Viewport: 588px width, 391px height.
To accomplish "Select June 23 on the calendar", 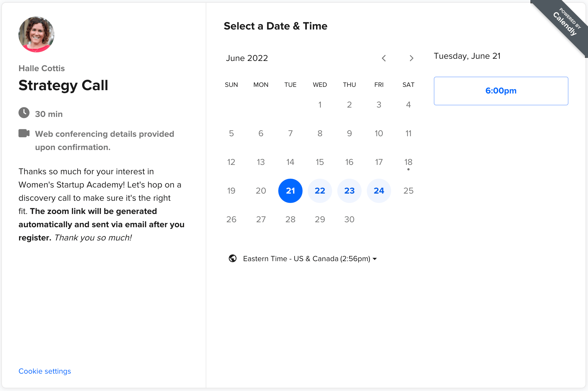I will pyautogui.click(x=349, y=191).
